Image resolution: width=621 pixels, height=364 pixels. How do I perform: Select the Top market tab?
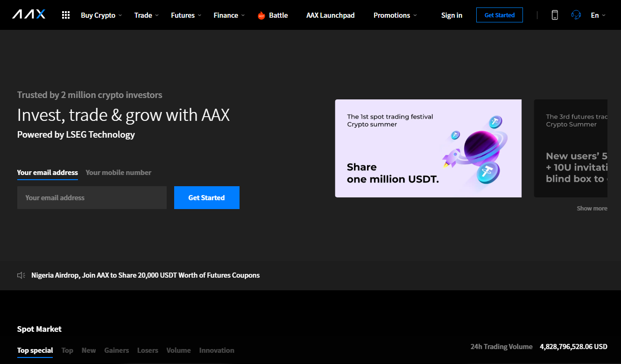tap(67, 350)
